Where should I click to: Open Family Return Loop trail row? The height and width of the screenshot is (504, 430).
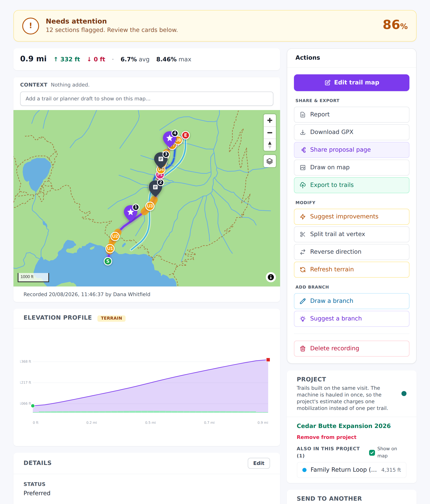[351, 470]
